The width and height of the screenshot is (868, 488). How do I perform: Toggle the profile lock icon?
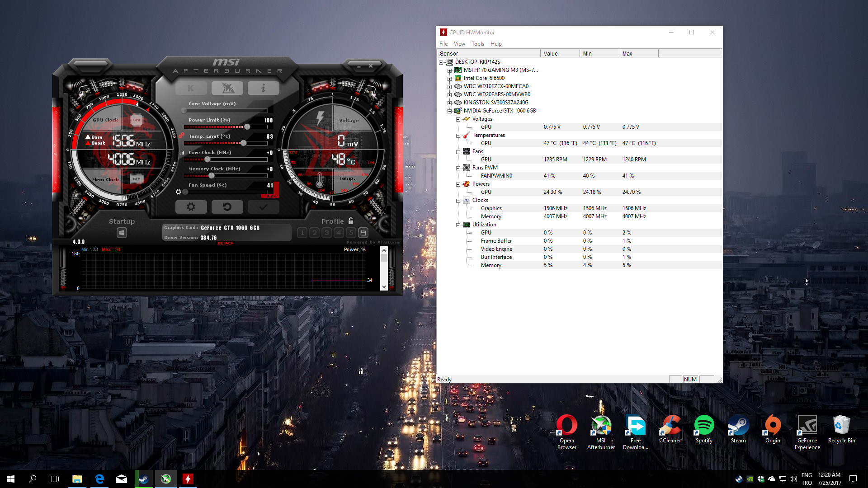pos(351,221)
